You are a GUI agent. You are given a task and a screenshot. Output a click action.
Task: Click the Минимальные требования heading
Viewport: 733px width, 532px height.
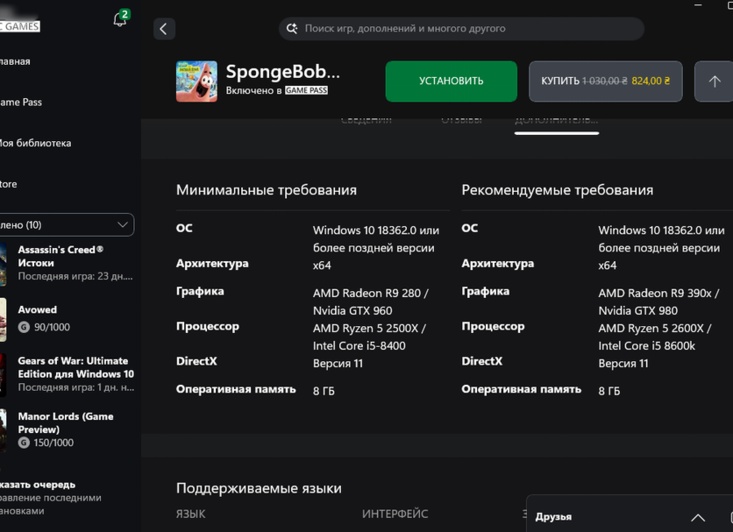click(x=266, y=190)
